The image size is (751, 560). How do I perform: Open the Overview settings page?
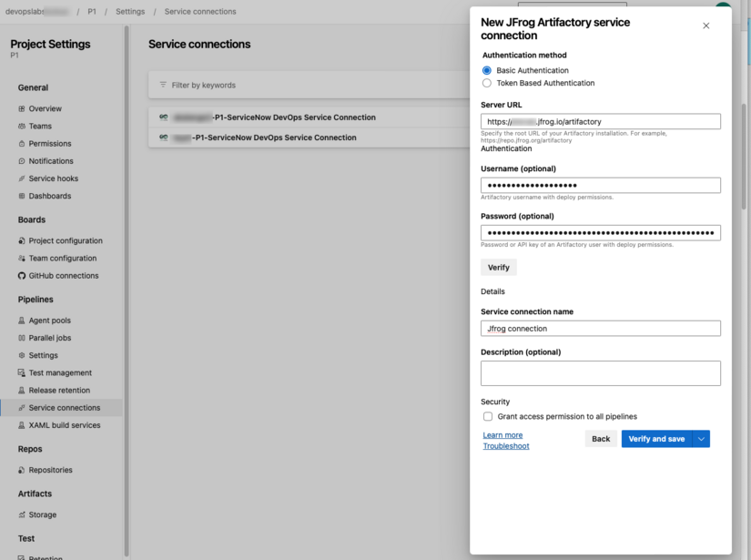tap(45, 108)
